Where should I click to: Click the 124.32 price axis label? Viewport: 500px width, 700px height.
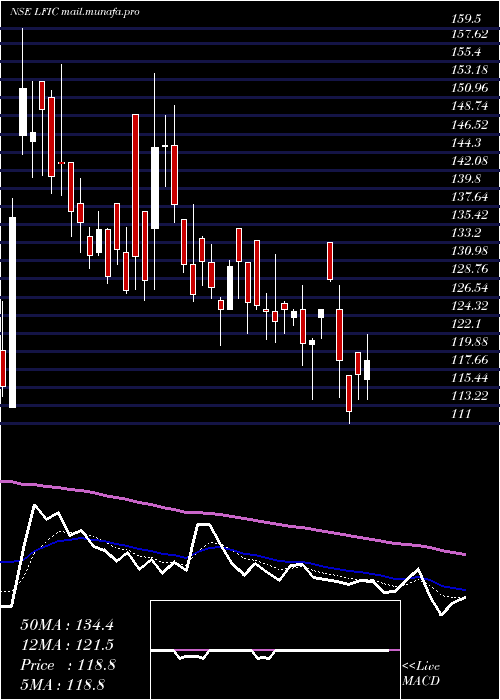[470, 305]
